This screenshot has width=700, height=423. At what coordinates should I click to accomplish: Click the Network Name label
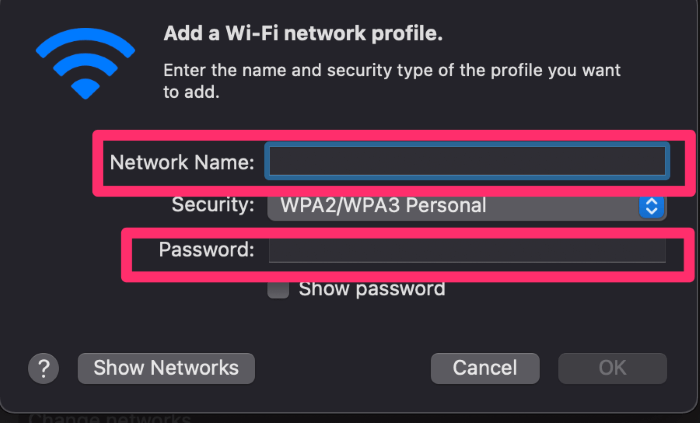182,162
